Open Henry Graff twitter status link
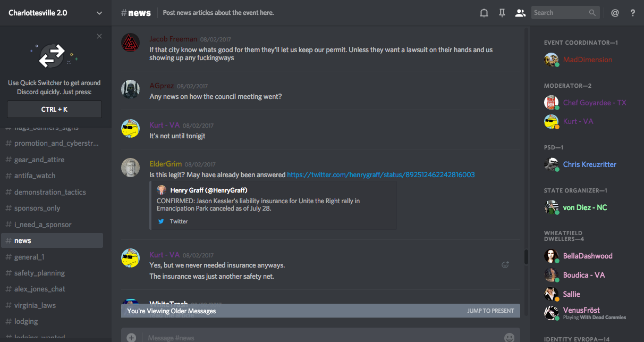644x342 pixels. click(380, 174)
